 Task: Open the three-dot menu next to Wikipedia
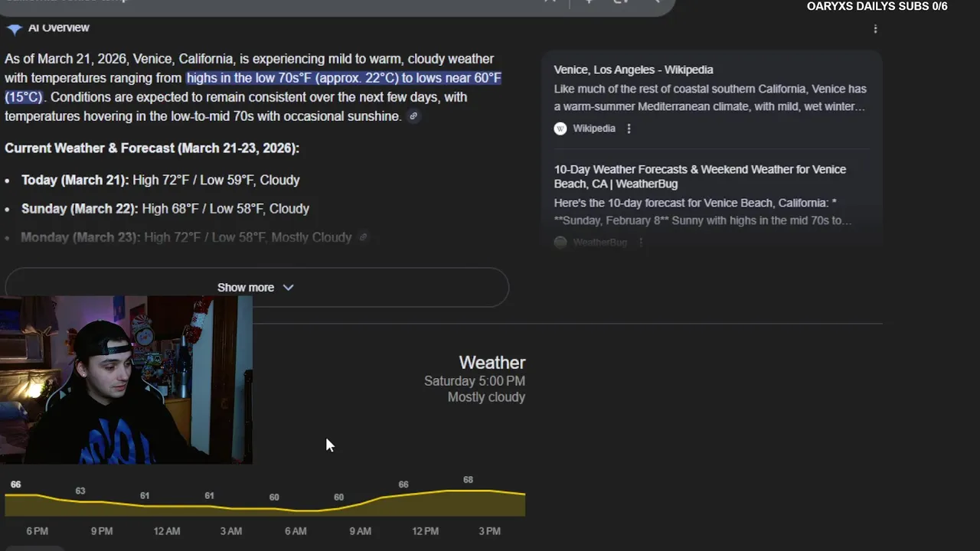point(629,129)
